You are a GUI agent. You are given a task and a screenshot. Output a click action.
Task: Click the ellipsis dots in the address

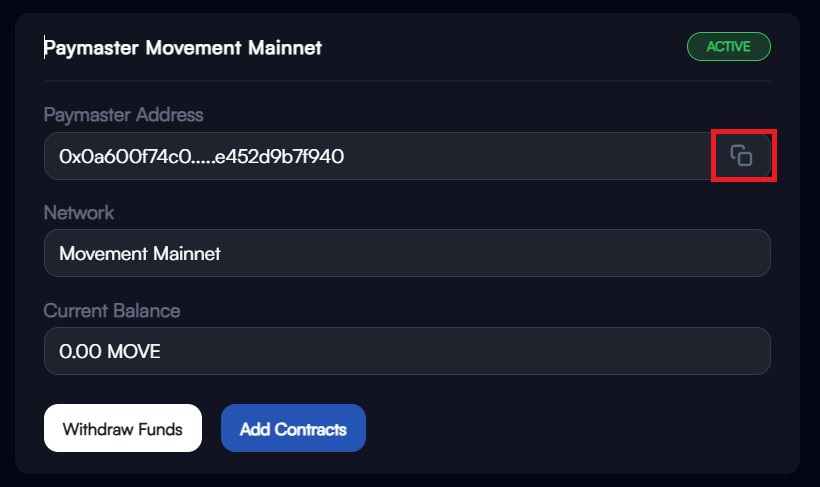click(x=204, y=163)
